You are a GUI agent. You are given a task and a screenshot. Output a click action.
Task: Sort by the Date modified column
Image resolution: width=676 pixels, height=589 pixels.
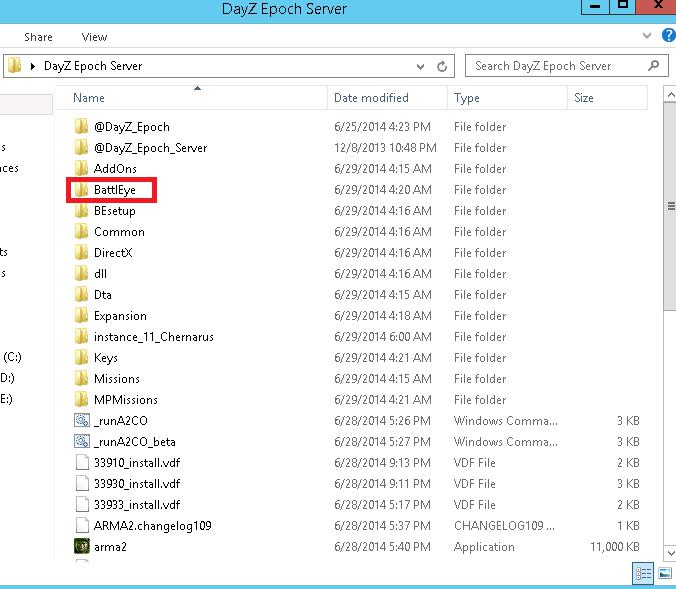[387, 98]
